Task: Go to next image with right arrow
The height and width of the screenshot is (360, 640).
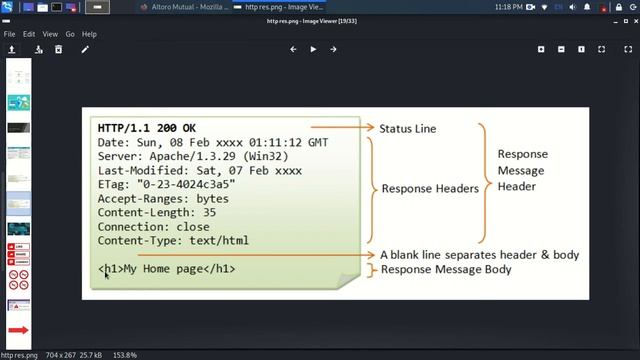Action: (x=333, y=49)
